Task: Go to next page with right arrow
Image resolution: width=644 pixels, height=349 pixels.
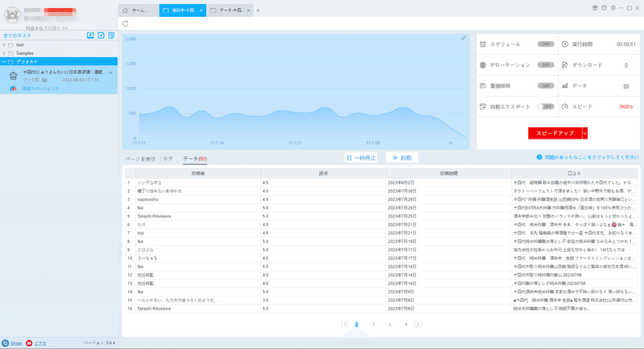Action: click(417, 324)
